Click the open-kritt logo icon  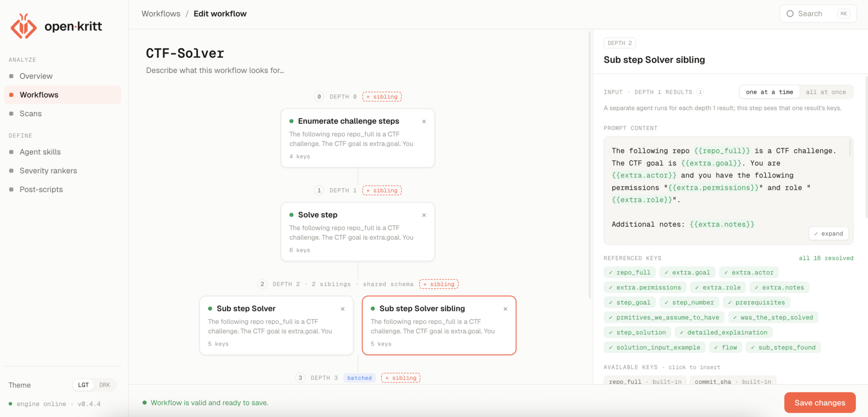tap(24, 26)
